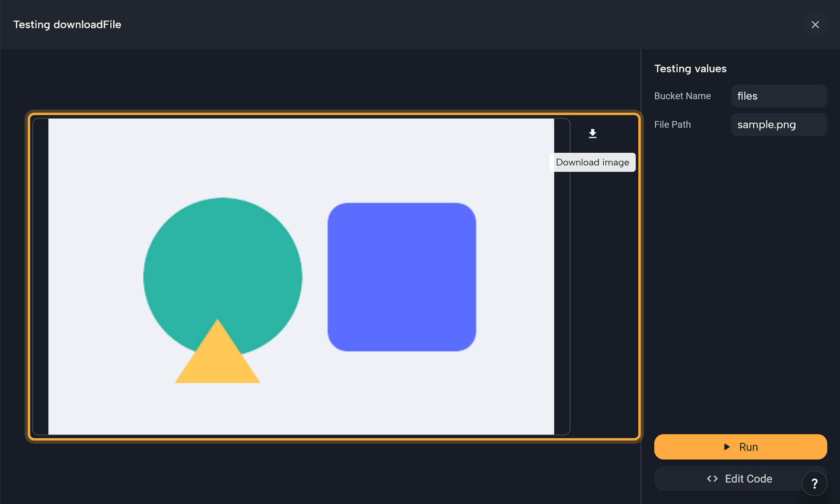This screenshot has width=840, height=504.
Task: Select the sample.png image preview
Action: tap(301, 277)
